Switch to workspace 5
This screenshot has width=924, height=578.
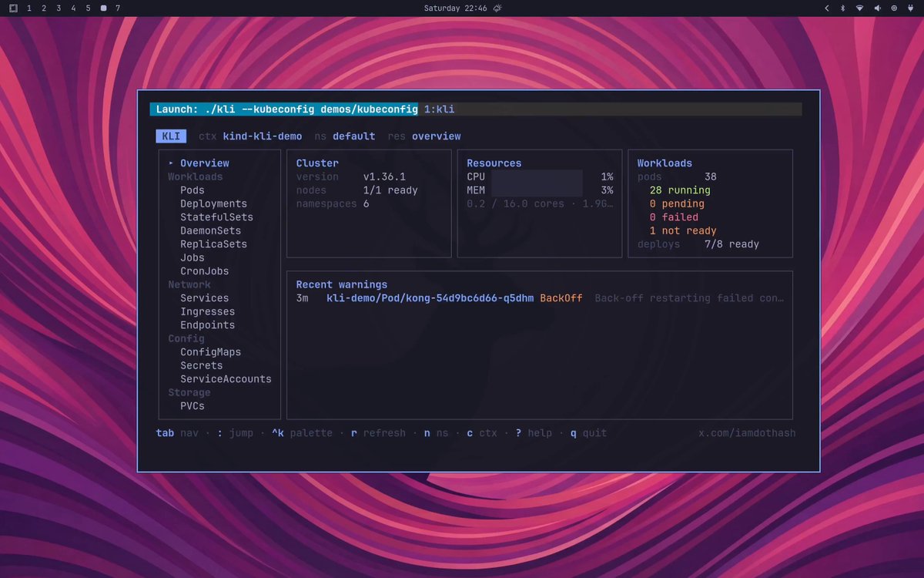(x=88, y=8)
